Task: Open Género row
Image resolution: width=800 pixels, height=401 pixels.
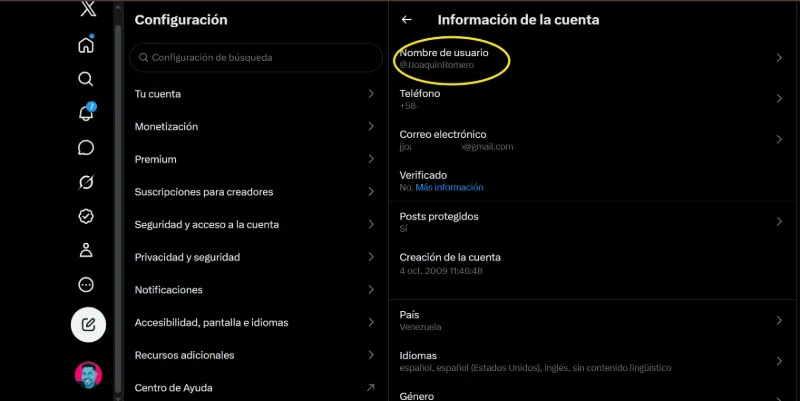Action: 591,394
